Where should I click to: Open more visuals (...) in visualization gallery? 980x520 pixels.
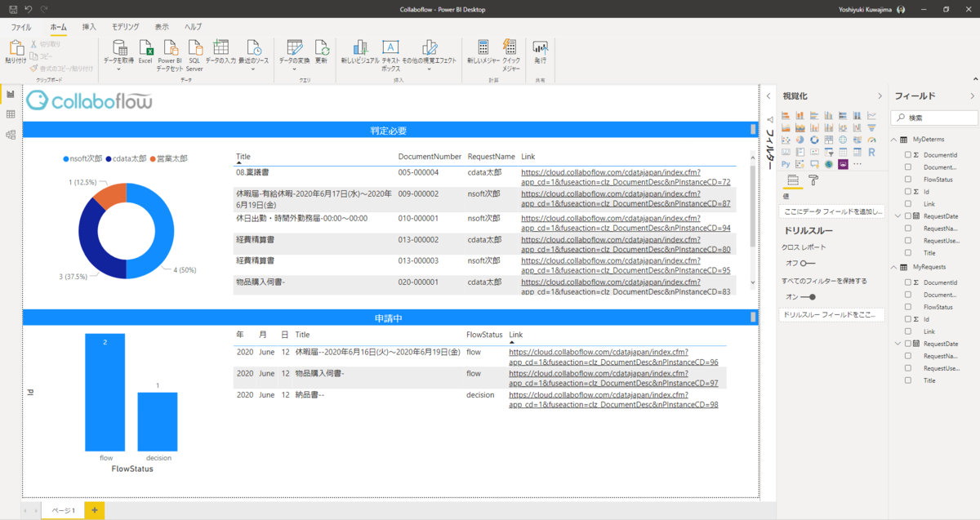click(x=857, y=164)
